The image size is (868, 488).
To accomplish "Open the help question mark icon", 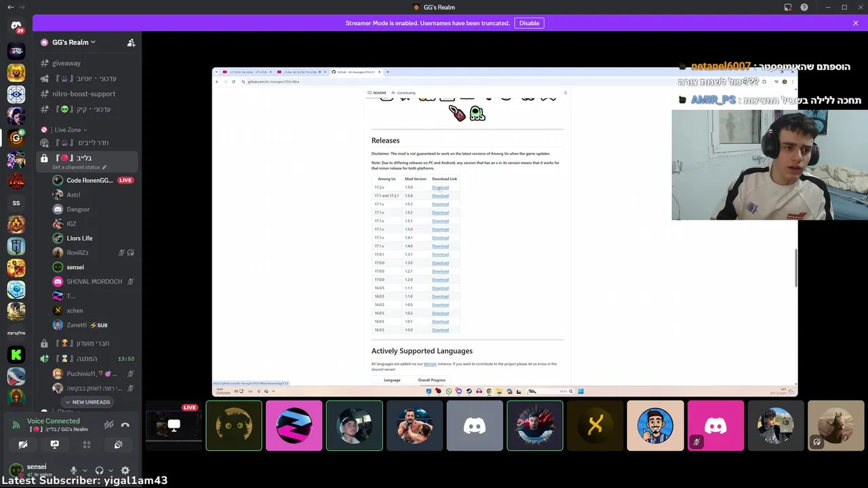I will [x=804, y=7].
